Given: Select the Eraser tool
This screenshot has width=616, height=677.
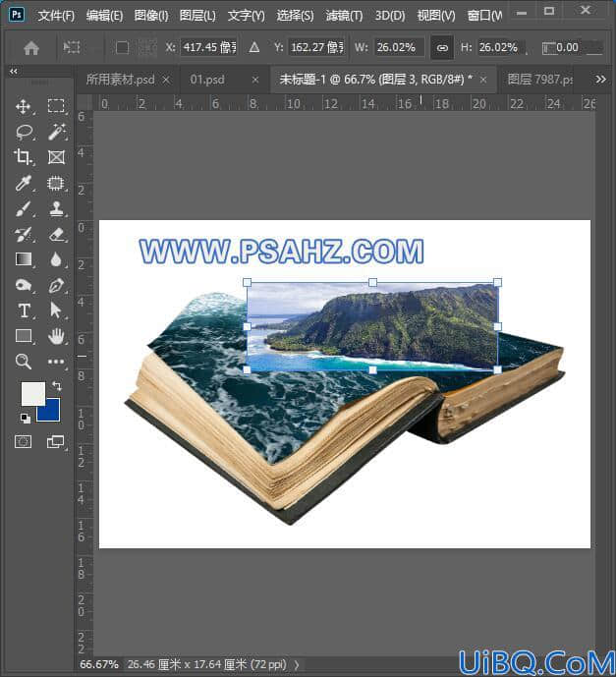Looking at the screenshot, I should [56, 235].
